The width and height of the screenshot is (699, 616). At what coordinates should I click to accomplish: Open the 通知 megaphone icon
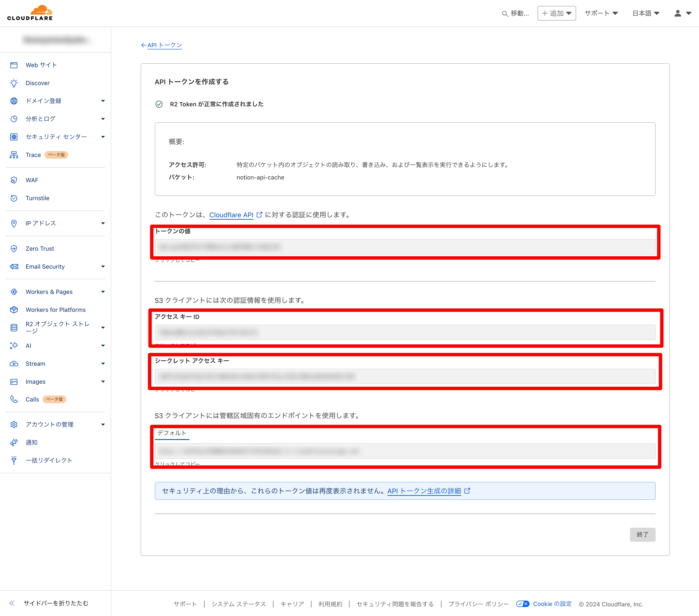14,443
